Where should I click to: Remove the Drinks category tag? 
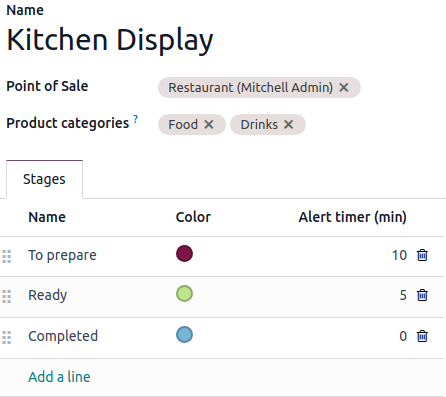pos(289,125)
